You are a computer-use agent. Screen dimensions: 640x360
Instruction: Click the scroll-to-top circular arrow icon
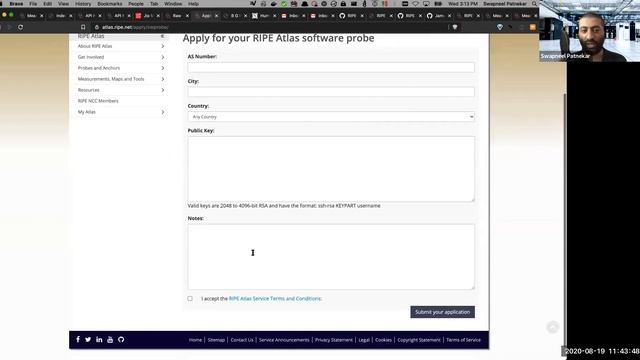pyautogui.click(x=553, y=327)
